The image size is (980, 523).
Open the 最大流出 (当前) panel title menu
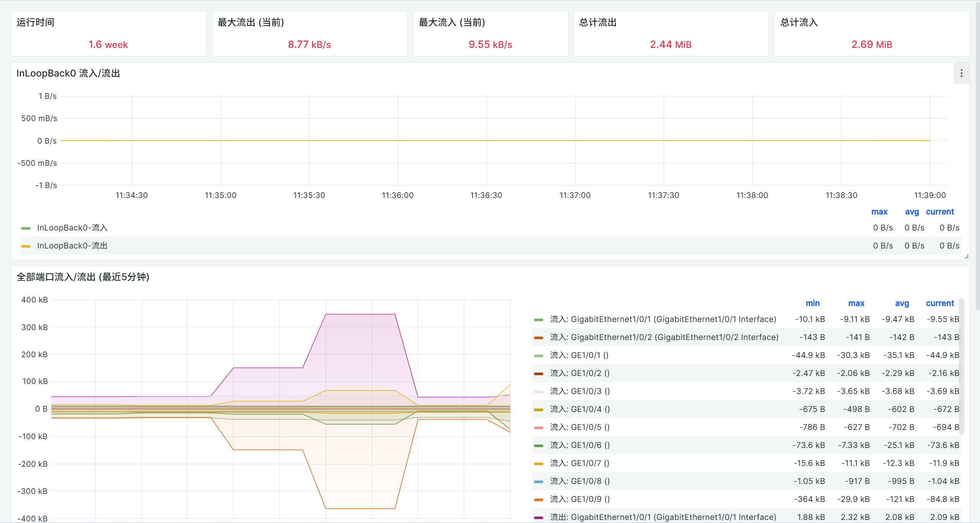pyautogui.click(x=251, y=22)
